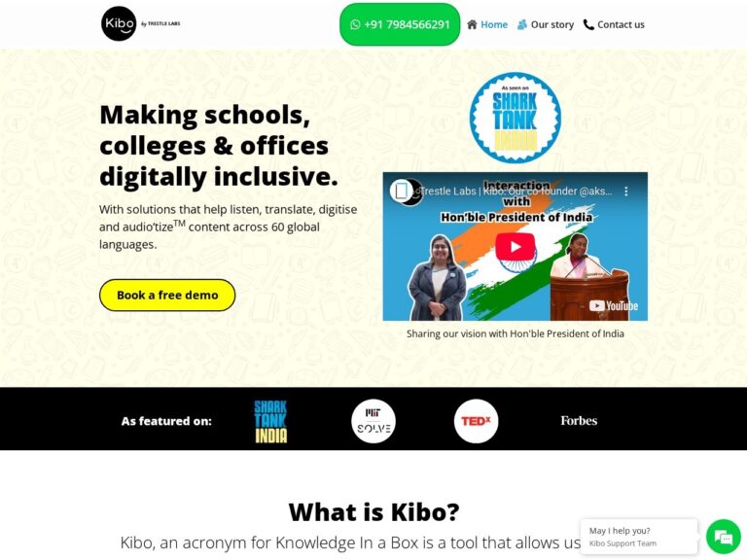747x560 pixels.
Task: Open Contact us link
Action: click(621, 24)
